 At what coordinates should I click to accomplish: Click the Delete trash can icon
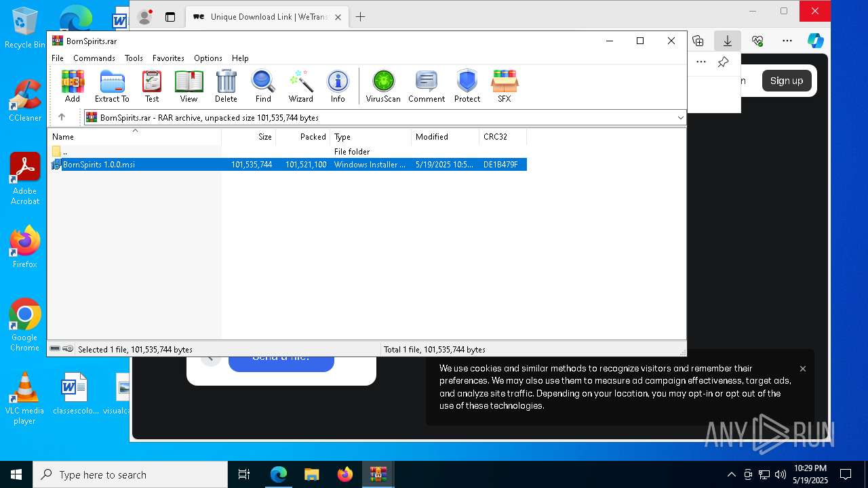pyautogui.click(x=226, y=86)
